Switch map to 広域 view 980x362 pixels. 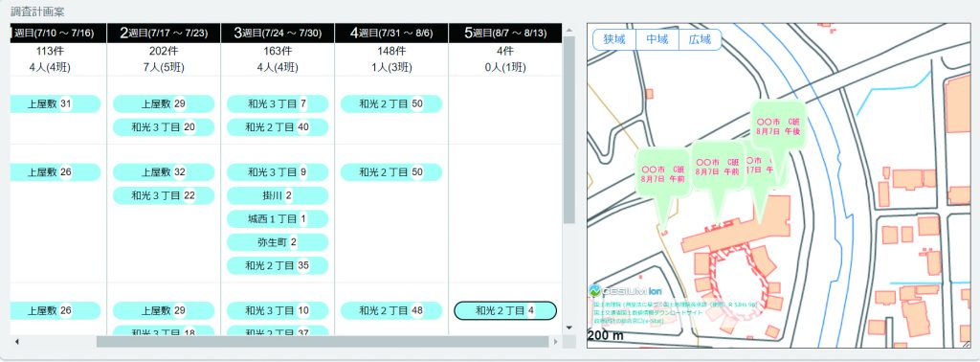(x=700, y=39)
